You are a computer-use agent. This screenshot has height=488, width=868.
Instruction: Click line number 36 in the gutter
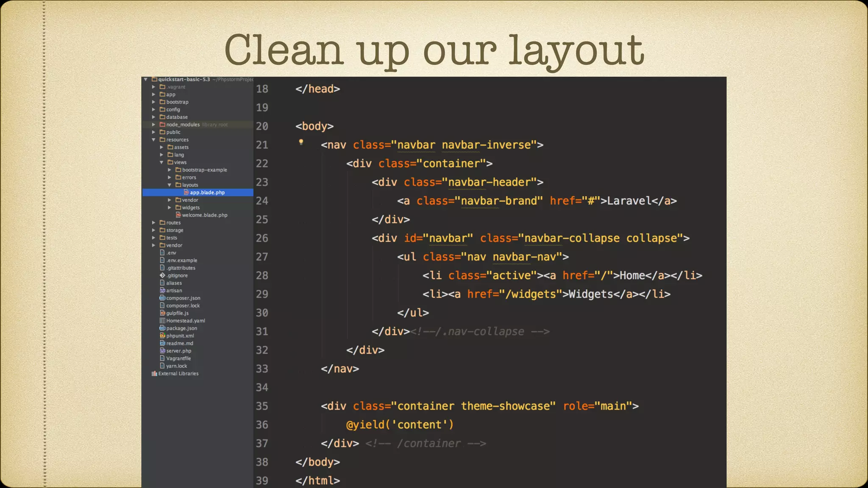click(262, 425)
